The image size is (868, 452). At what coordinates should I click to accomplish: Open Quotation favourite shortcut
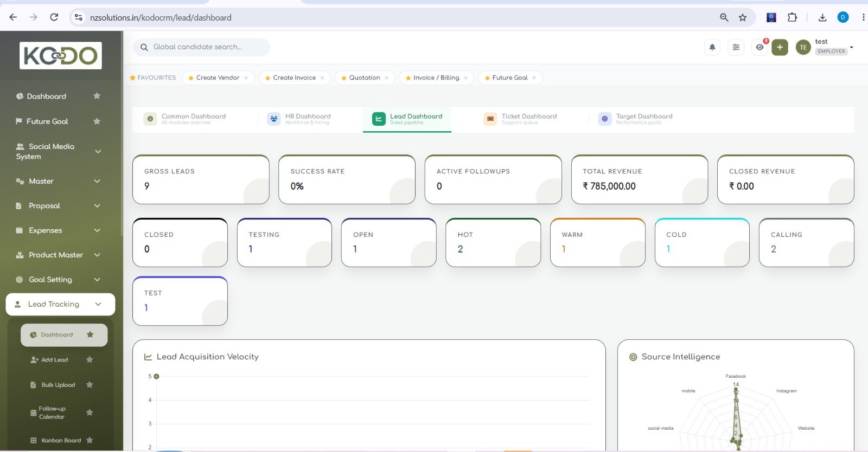pyautogui.click(x=365, y=78)
